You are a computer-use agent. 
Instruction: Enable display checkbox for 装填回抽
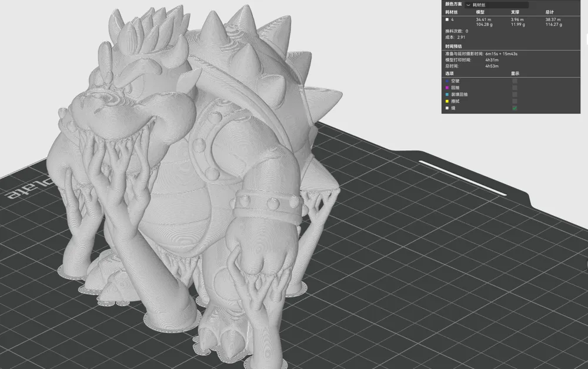click(x=514, y=95)
